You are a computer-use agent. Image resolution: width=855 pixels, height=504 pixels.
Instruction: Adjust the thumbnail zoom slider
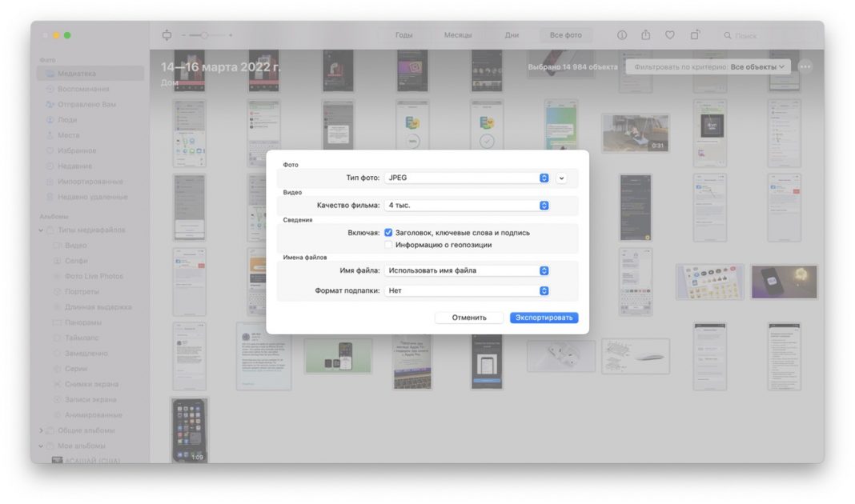pos(206,35)
